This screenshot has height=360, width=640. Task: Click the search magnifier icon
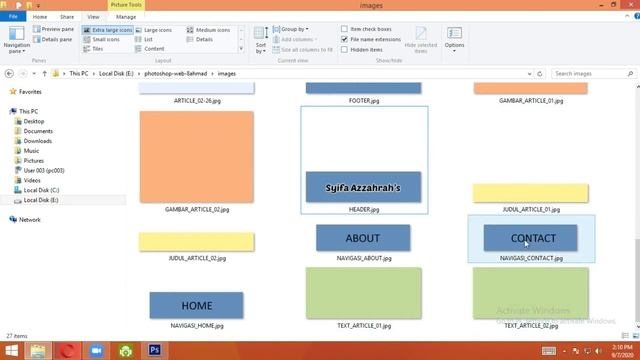coord(630,74)
